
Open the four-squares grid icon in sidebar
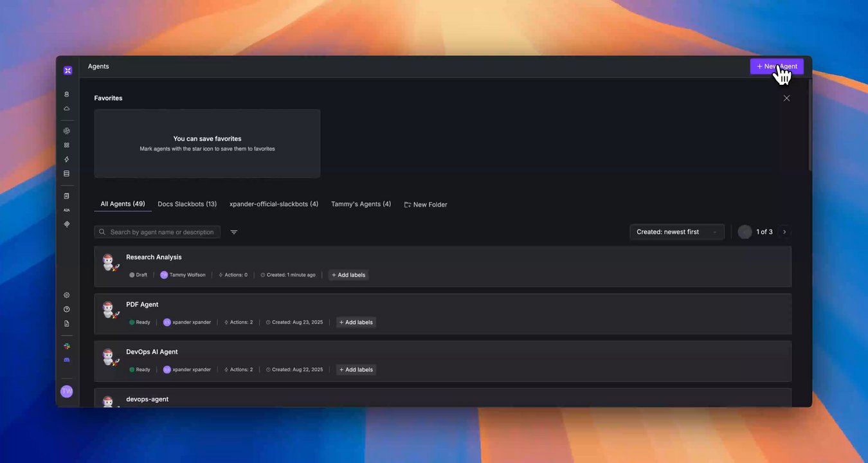[x=66, y=145]
